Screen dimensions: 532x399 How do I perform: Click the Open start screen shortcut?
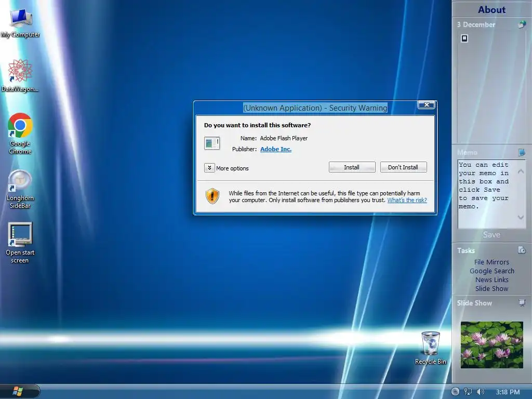[20, 243]
